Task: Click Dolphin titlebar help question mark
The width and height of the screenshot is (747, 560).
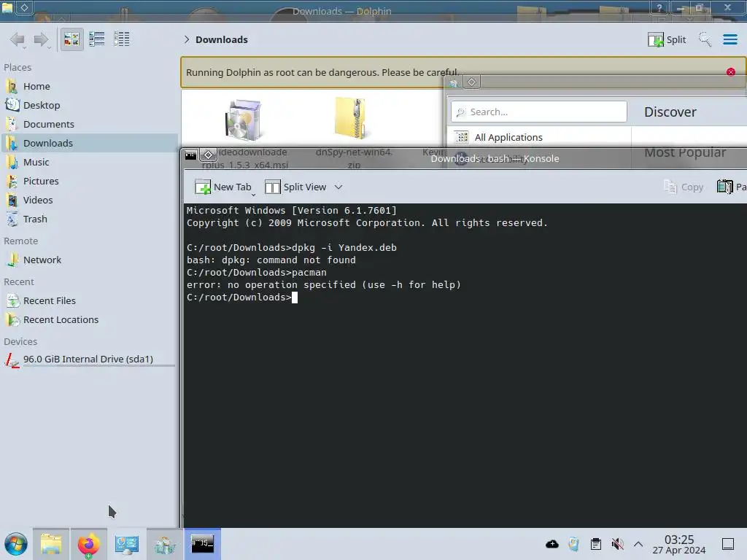Action: coord(659,7)
